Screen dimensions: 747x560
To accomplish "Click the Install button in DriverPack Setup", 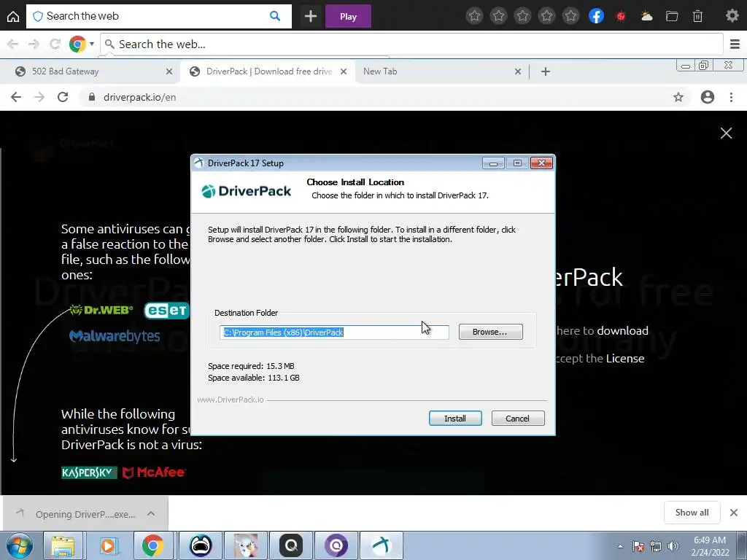I will (455, 418).
